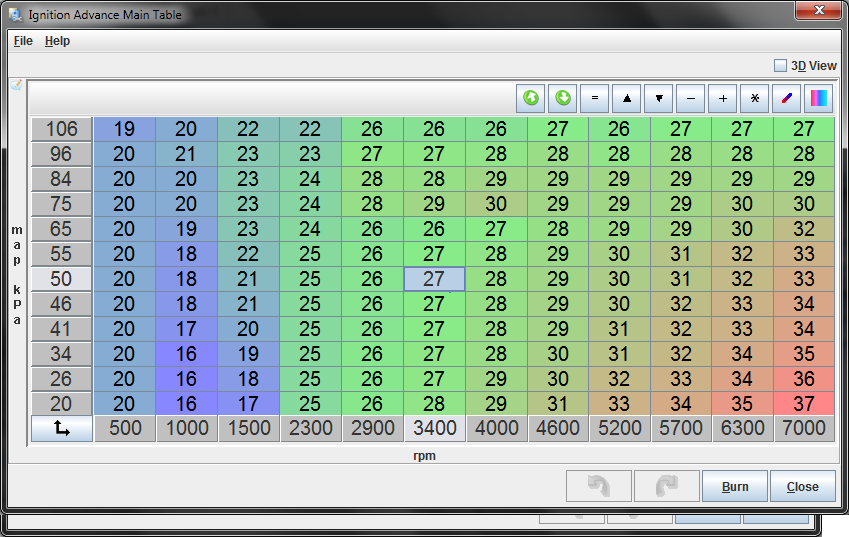Screen dimensions: 849x537
Task: Select the cell with value 37
Action: click(804, 403)
